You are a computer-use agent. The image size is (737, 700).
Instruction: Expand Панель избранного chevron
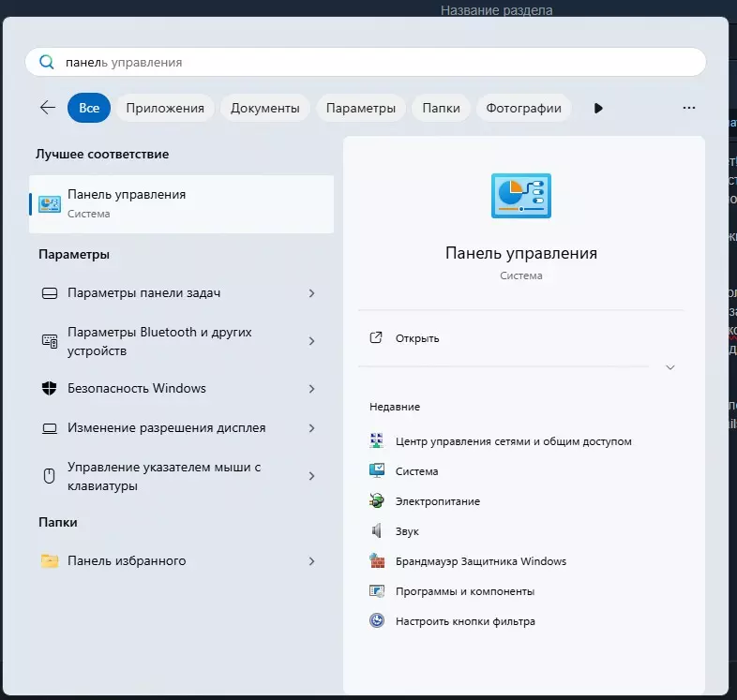(311, 561)
